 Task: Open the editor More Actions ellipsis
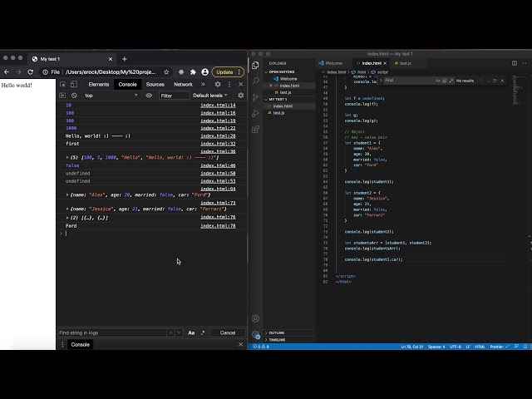tap(525, 63)
